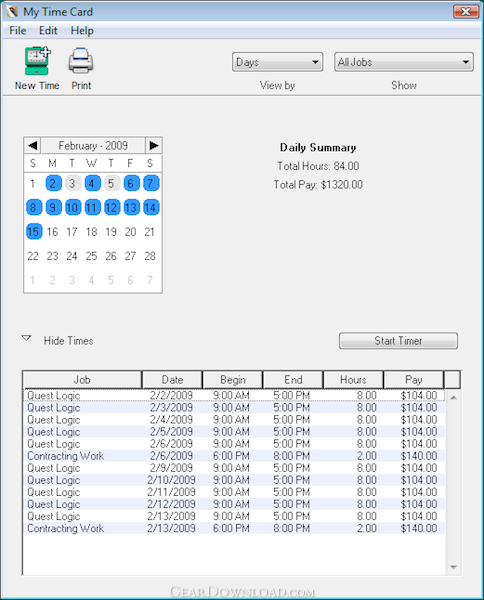Viewport: 484px width, 600px height.
Task: Close the My Time Card window
Action: tap(466, 11)
